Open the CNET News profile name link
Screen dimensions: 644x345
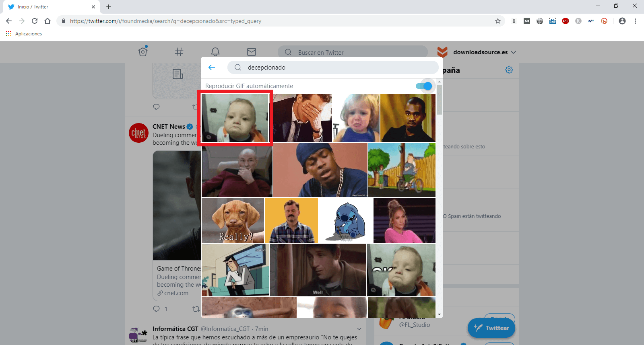coord(169,126)
